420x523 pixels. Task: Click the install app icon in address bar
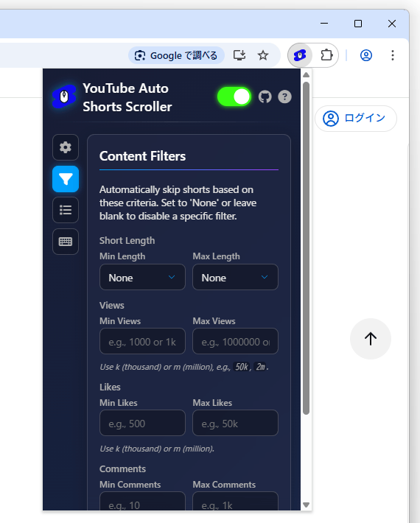click(239, 55)
